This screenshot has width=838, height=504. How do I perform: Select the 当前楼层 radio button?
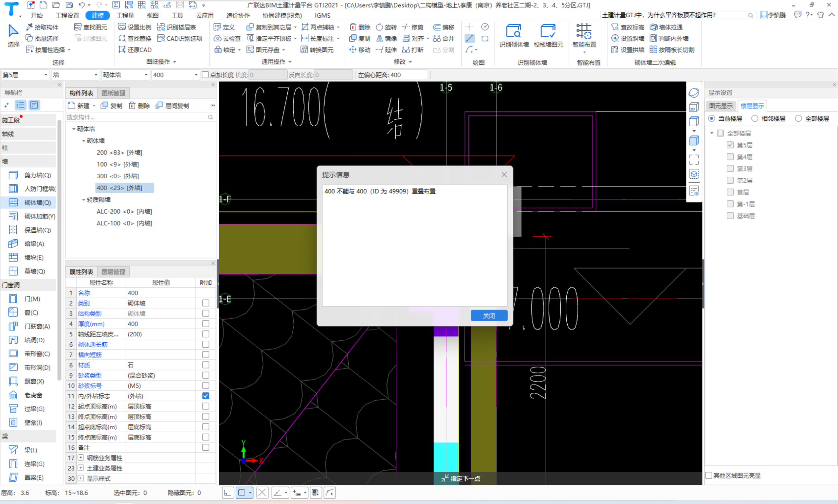(x=711, y=118)
